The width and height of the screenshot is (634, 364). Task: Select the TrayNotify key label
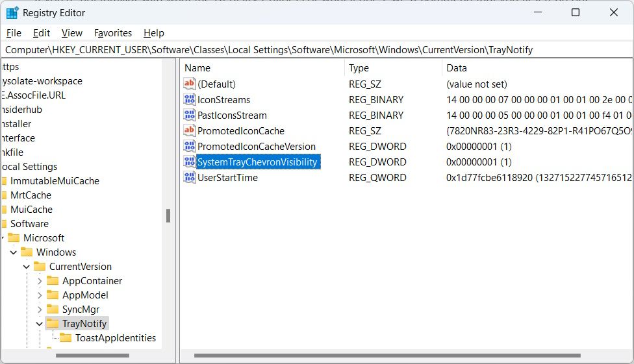point(84,324)
